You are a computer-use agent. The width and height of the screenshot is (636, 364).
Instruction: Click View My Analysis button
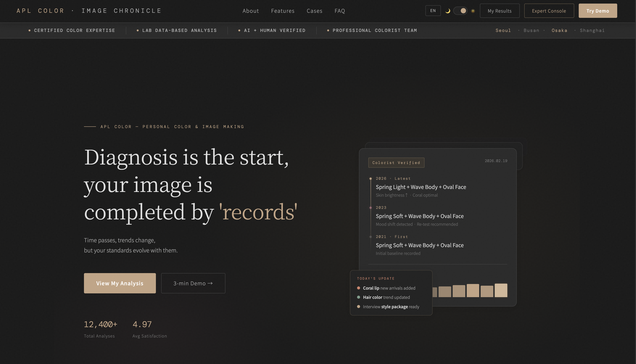click(120, 283)
